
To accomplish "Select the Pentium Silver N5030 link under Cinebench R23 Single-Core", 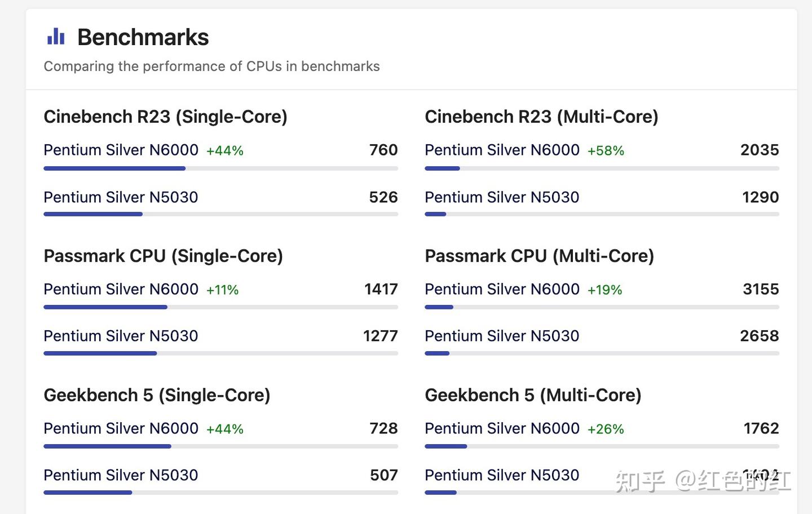I will 121,197.
